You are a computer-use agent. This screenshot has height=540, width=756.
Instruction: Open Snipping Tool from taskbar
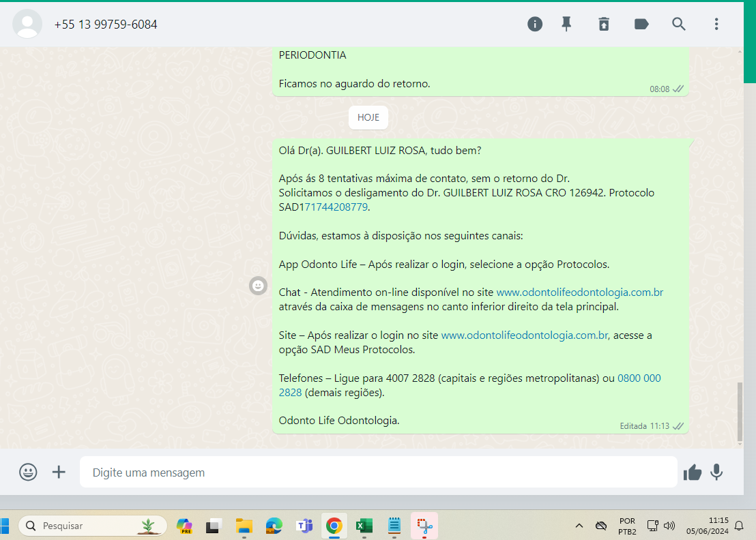pos(424,526)
